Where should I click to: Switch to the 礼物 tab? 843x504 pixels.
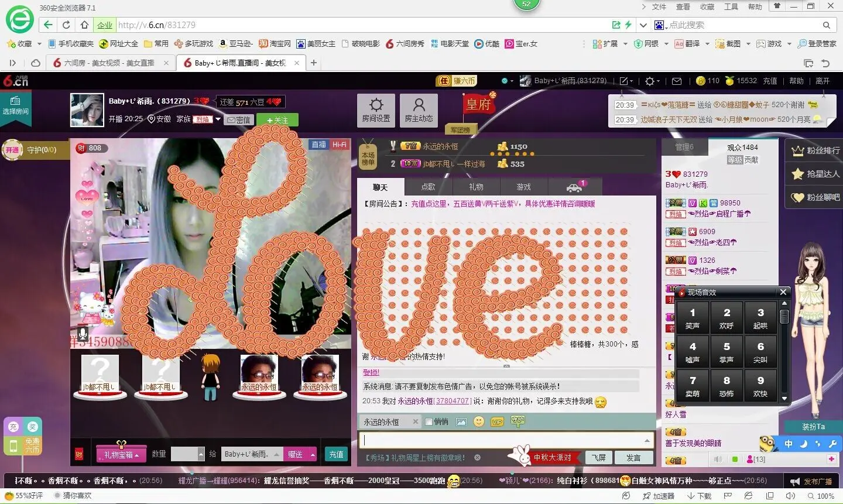pos(476,187)
